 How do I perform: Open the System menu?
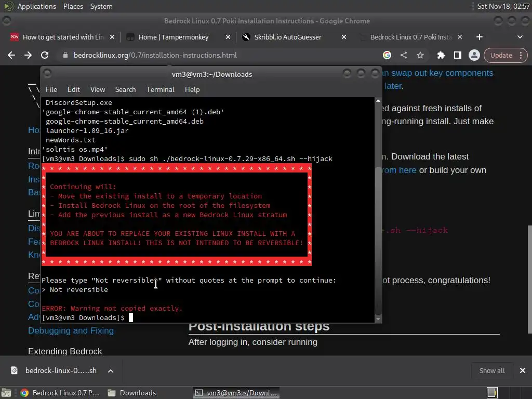point(101,6)
